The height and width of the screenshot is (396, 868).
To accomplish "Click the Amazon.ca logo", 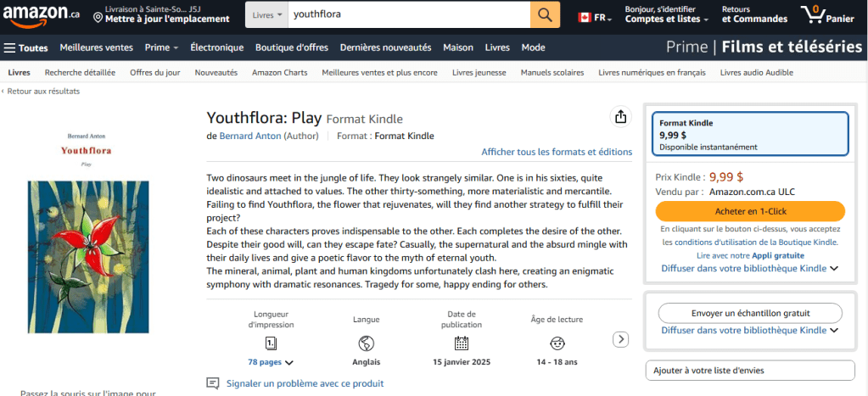I will 41,15.
